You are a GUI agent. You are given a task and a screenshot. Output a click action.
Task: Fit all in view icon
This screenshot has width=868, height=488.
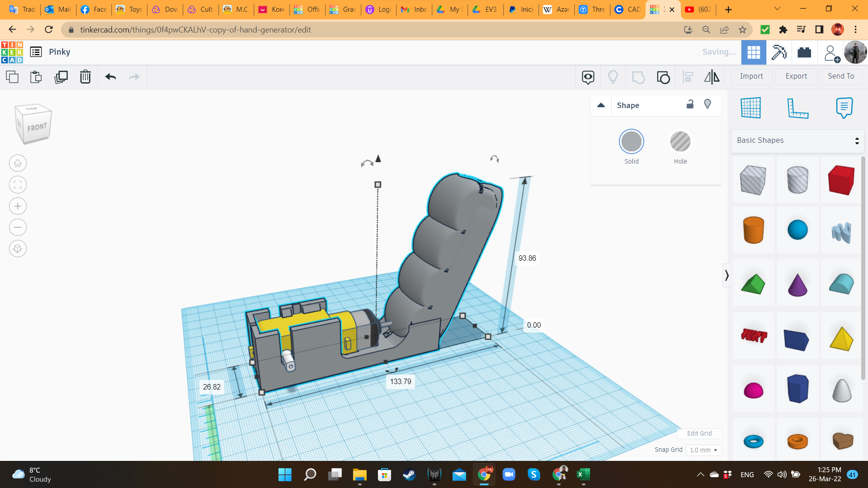(18, 185)
